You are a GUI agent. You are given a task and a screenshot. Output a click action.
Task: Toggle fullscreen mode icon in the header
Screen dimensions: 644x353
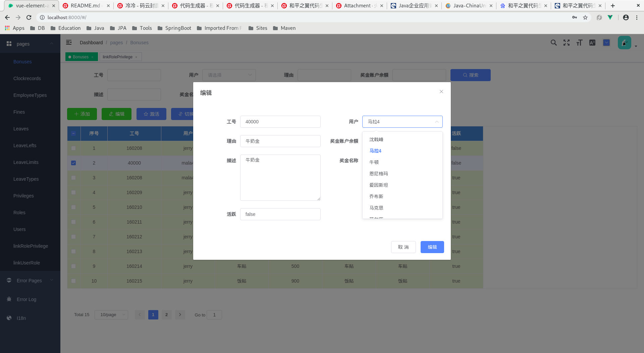tap(566, 43)
